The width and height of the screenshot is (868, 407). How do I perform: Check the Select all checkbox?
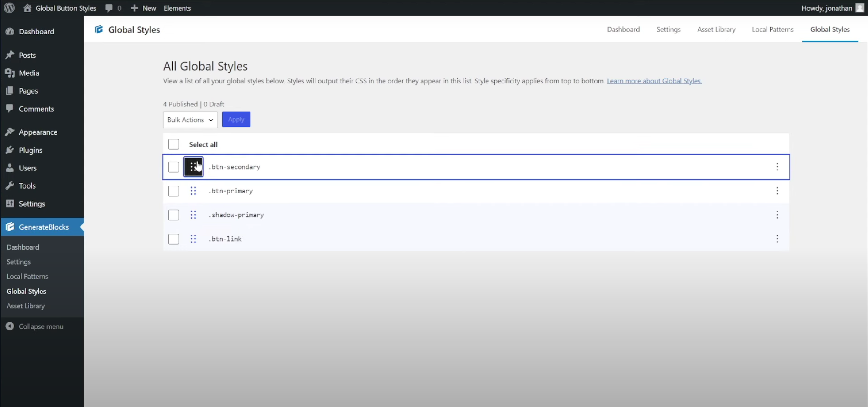[173, 144]
